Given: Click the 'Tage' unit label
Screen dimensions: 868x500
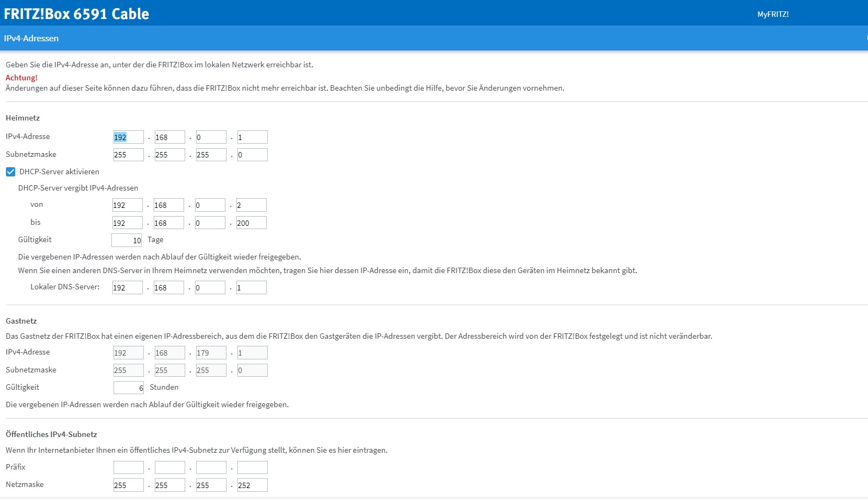Looking at the screenshot, I should (155, 239).
